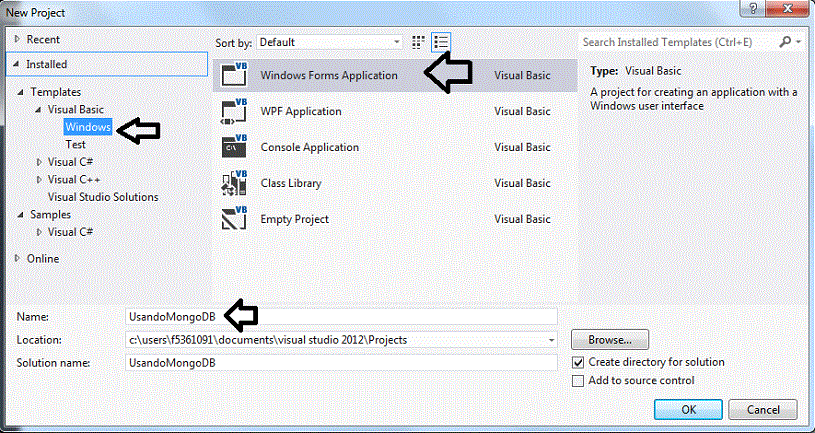
Task: Click the Solution name input field
Action: pyautogui.click(x=341, y=362)
